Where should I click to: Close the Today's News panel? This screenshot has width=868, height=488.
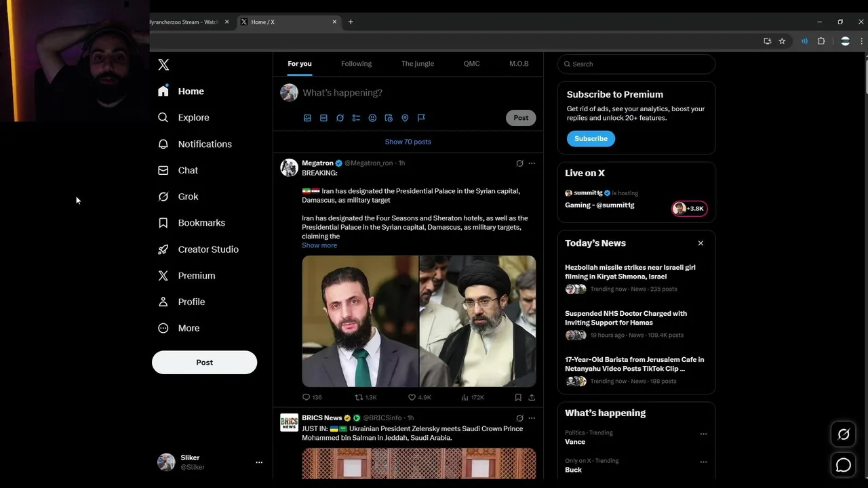(701, 243)
